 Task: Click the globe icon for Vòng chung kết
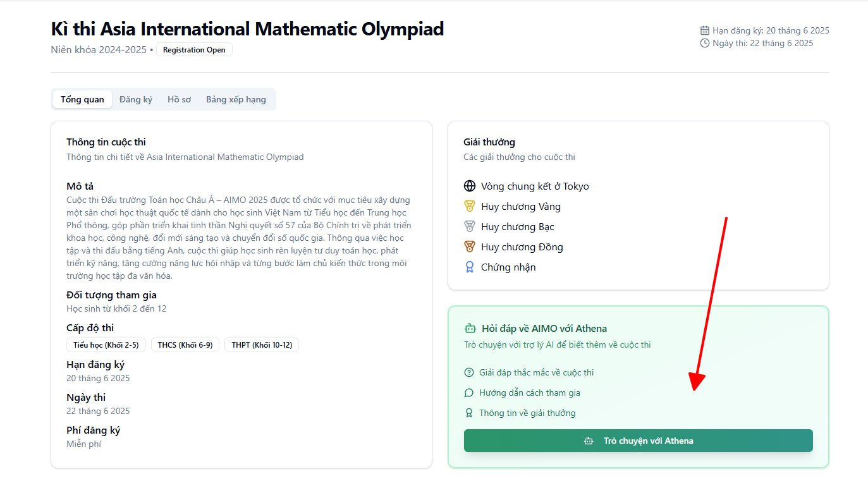coord(469,186)
